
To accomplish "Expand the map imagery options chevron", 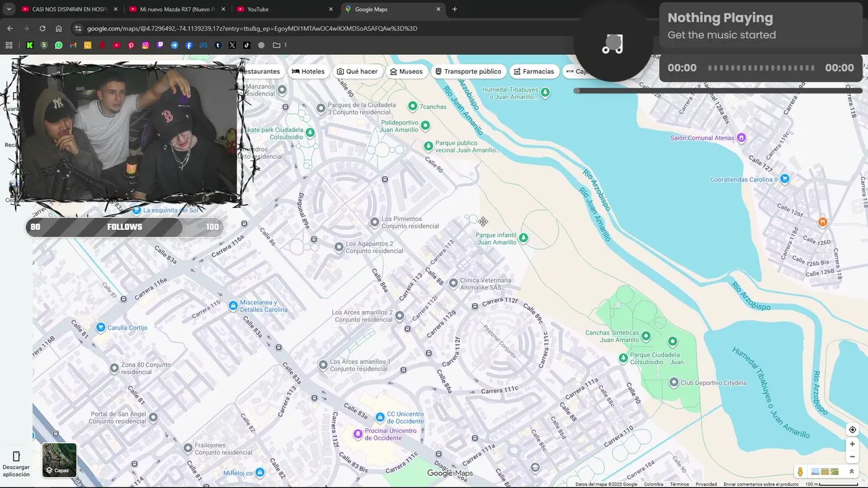I will (852, 472).
